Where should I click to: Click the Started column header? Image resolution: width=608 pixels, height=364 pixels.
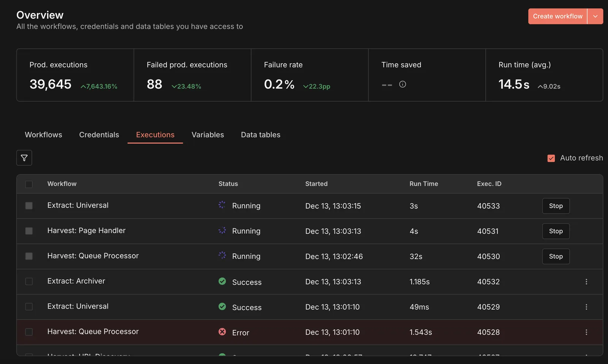pos(316,184)
